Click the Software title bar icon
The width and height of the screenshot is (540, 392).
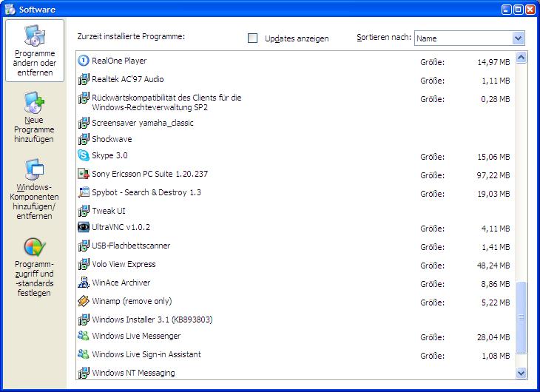point(10,10)
